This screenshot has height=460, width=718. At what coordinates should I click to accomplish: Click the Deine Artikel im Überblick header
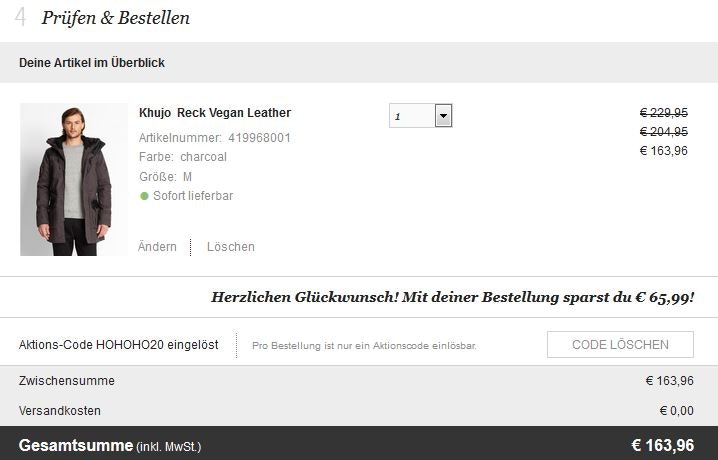92,63
